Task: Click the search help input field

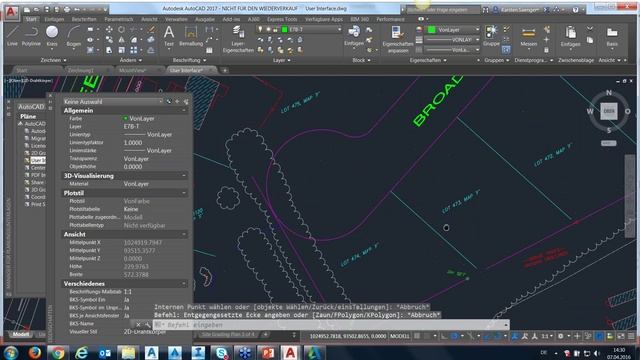Action: click(x=444, y=9)
